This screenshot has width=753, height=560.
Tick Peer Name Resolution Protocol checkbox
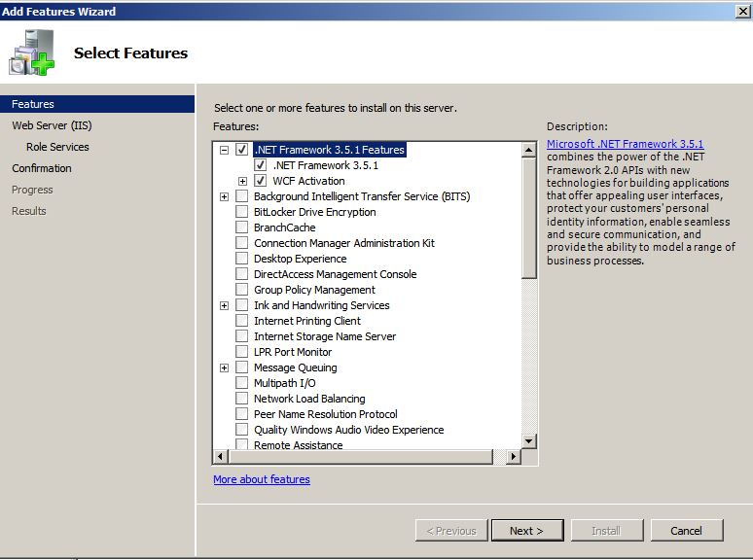241,414
